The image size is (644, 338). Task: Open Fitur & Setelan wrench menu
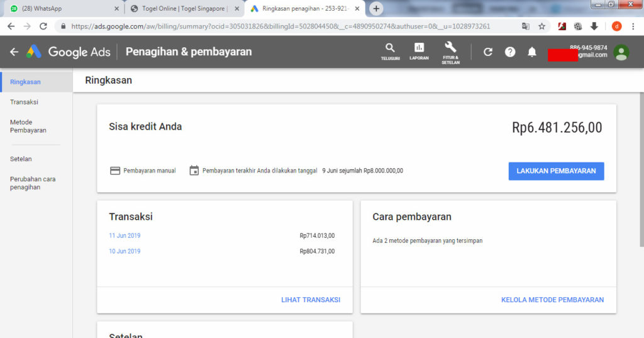pyautogui.click(x=450, y=53)
